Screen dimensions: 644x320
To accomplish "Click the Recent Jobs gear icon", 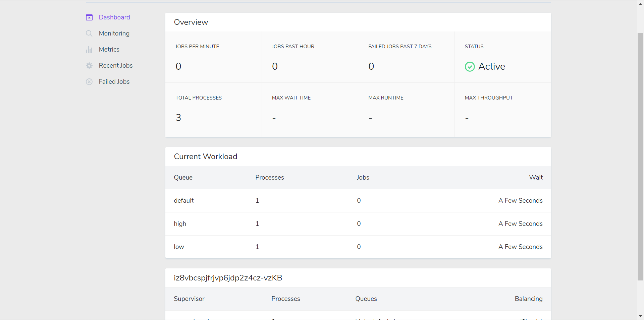I will [x=89, y=66].
